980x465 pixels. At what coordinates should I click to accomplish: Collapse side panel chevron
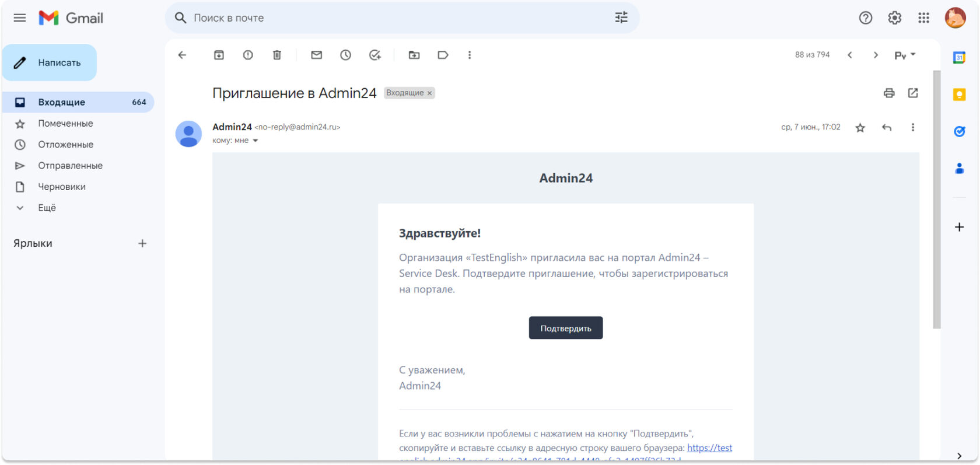(x=960, y=456)
